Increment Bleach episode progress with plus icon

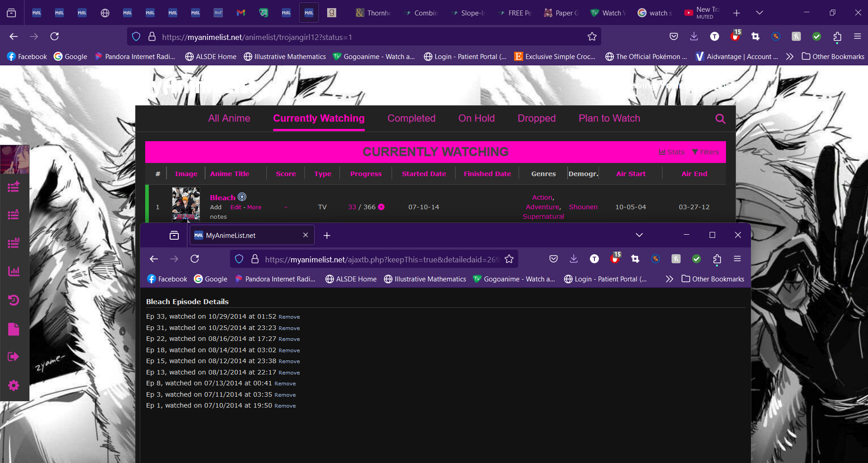pyautogui.click(x=381, y=207)
